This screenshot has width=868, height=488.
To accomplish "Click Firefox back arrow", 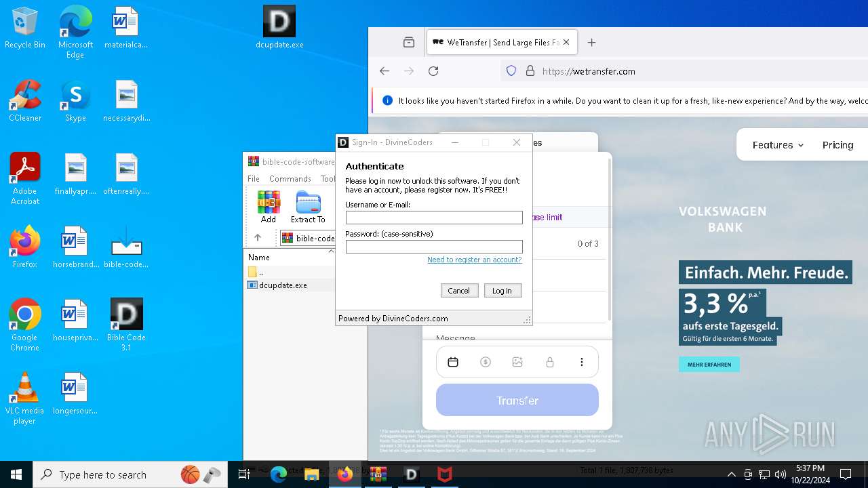I will (x=384, y=71).
